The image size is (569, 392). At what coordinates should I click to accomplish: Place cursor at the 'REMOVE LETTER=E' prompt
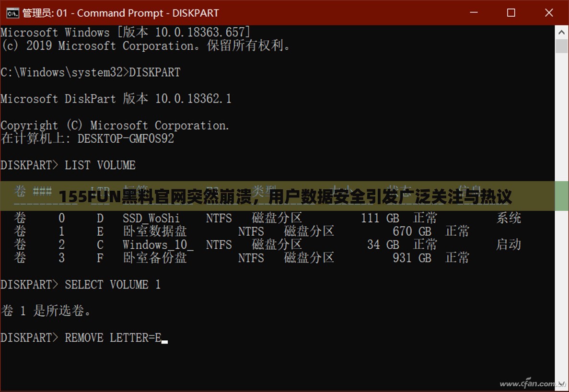pos(163,338)
